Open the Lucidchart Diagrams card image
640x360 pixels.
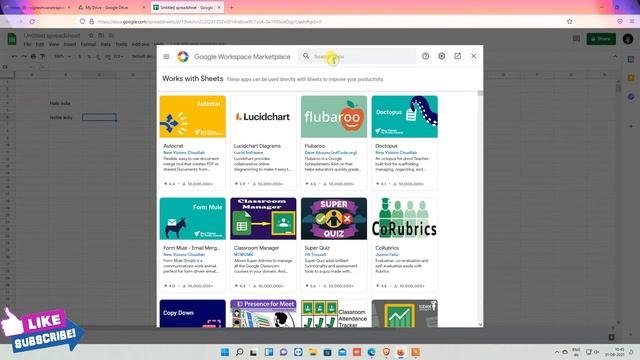click(x=263, y=117)
